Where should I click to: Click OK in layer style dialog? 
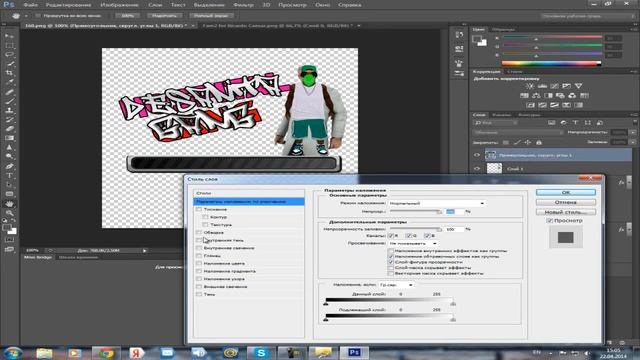[x=565, y=192]
